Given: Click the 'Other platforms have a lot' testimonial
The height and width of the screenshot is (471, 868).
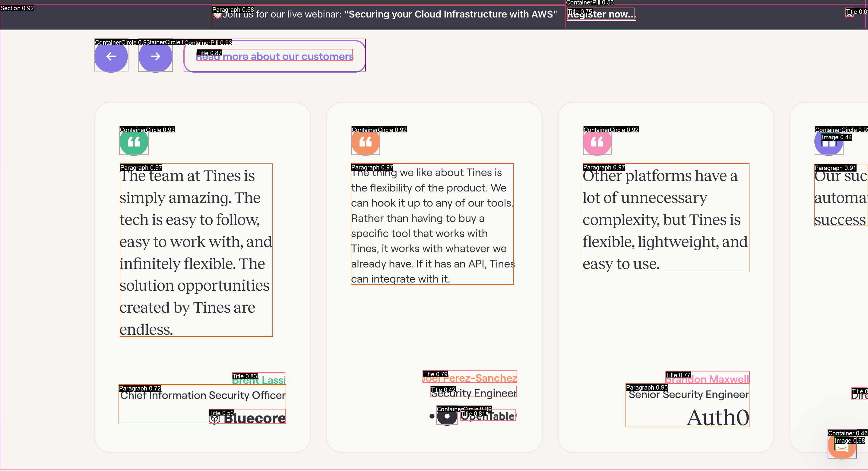Looking at the screenshot, I should pos(665,219).
